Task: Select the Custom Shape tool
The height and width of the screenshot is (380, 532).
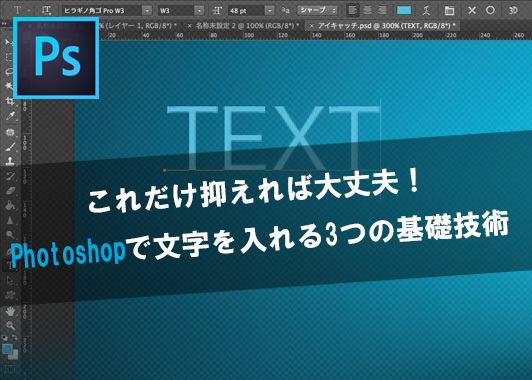Action: [10, 295]
